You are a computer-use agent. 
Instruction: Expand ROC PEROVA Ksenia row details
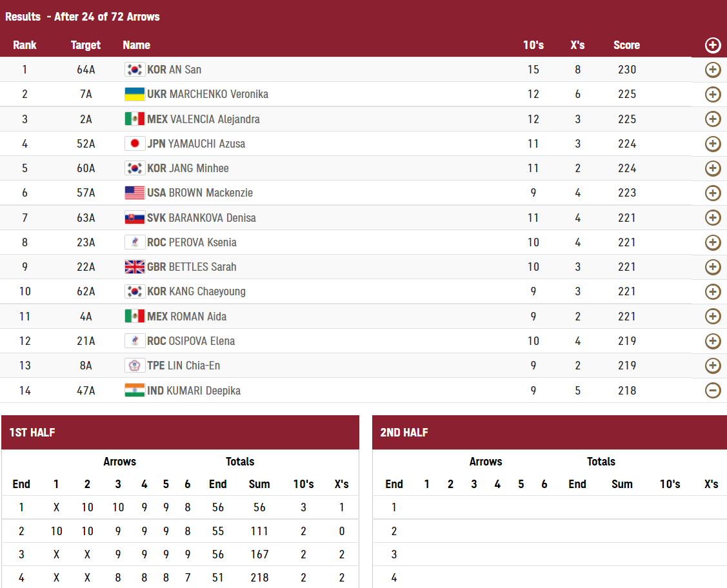pos(713,242)
